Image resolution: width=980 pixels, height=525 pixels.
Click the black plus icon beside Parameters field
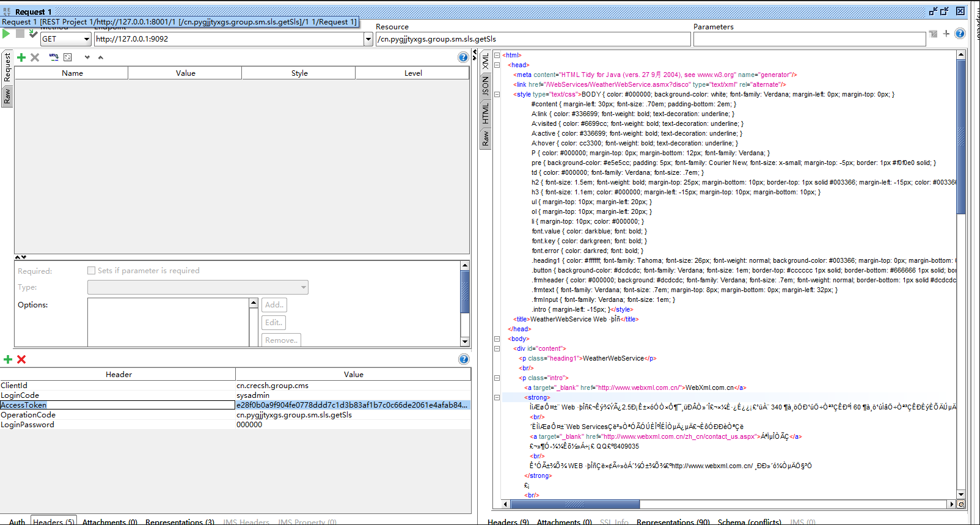pyautogui.click(x=946, y=34)
